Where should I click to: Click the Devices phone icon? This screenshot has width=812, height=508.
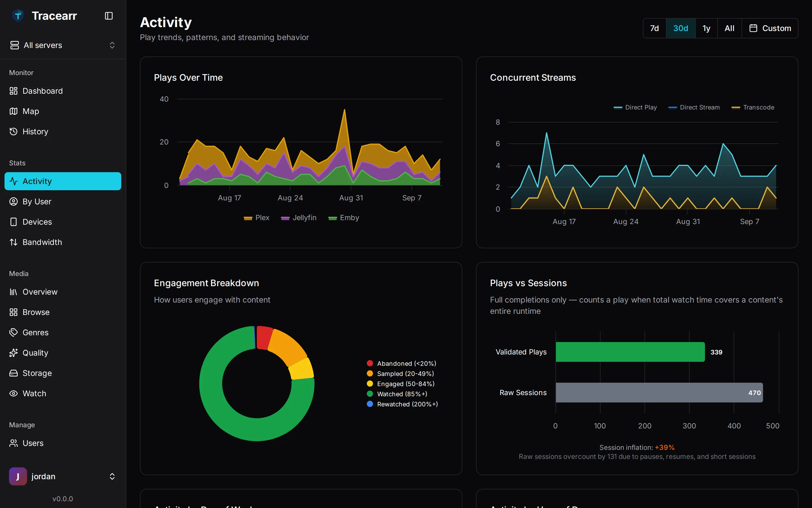[14, 222]
